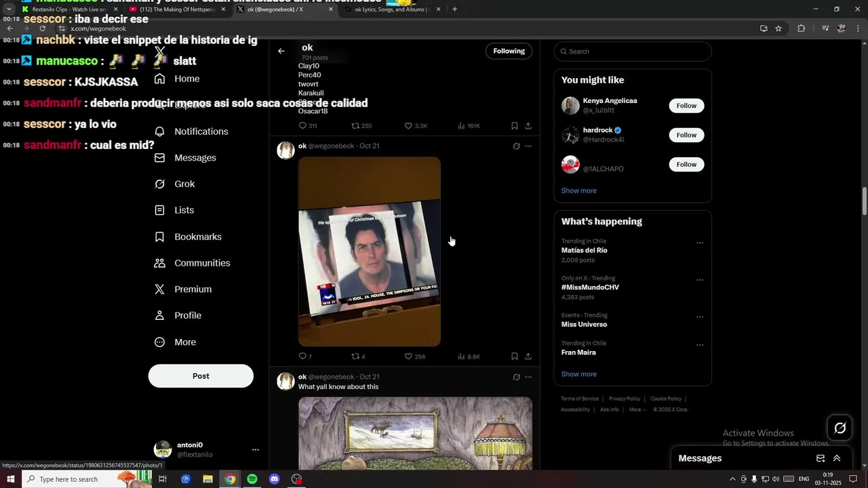Image resolution: width=868 pixels, height=488 pixels.
Task: Open options for #MissMundoCHV trend
Action: [x=700, y=280]
